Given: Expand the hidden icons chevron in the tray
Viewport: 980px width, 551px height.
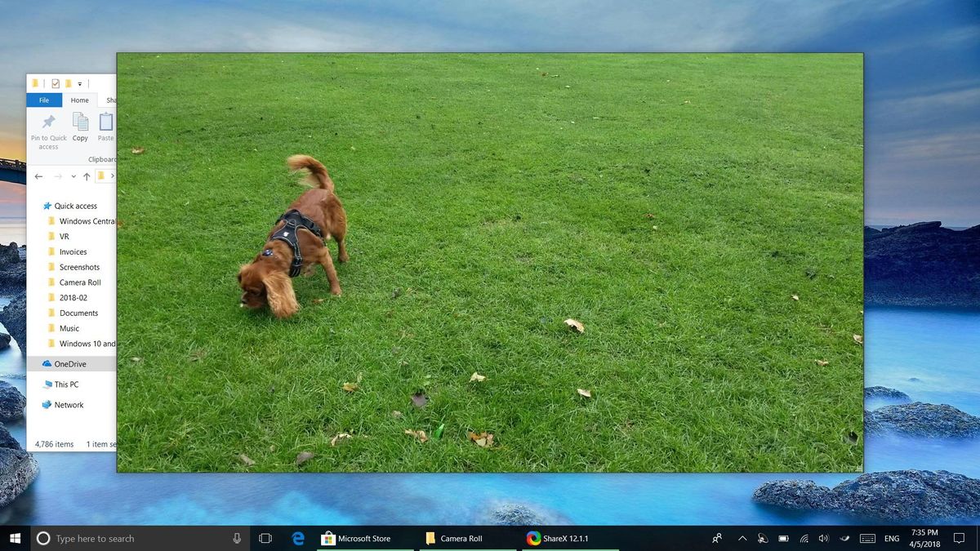Looking at the screenshot, I should coord(742,538).
